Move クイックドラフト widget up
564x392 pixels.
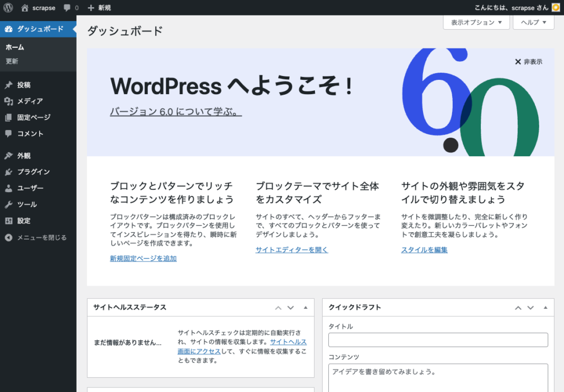pyautogui.click(x=518, y=308)
